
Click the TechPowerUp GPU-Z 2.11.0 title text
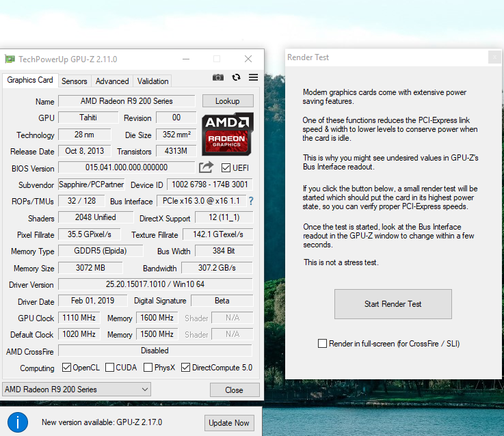click(68, 59)
